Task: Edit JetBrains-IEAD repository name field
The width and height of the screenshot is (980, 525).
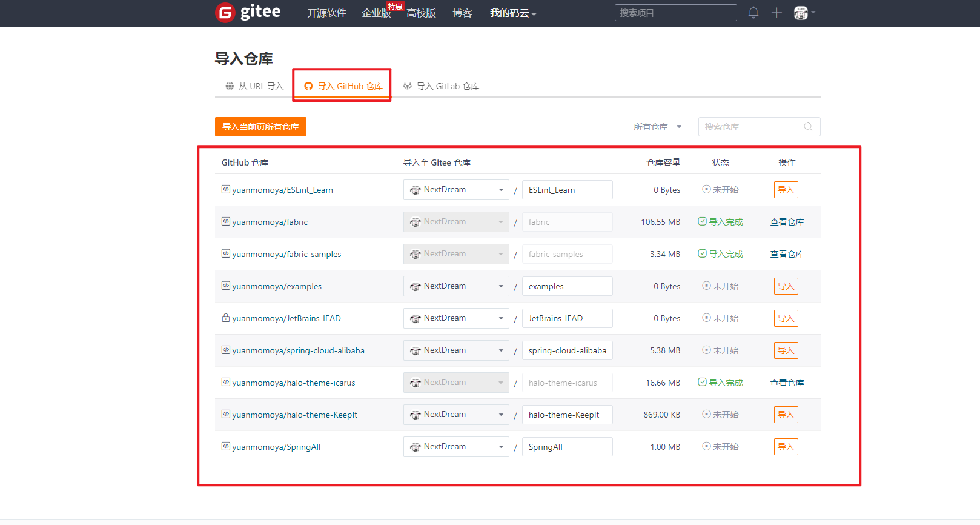Action: pos(568,318)
